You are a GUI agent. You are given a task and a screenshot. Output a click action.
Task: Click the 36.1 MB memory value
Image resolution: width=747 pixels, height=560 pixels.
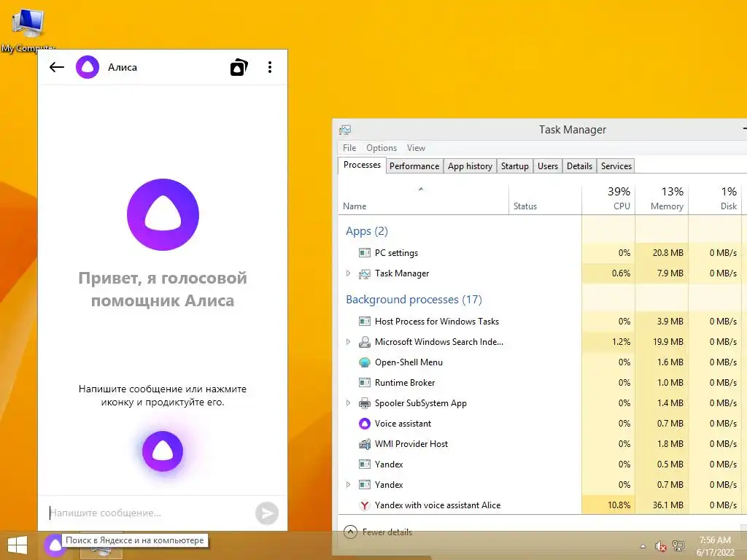tap(667, 505)
